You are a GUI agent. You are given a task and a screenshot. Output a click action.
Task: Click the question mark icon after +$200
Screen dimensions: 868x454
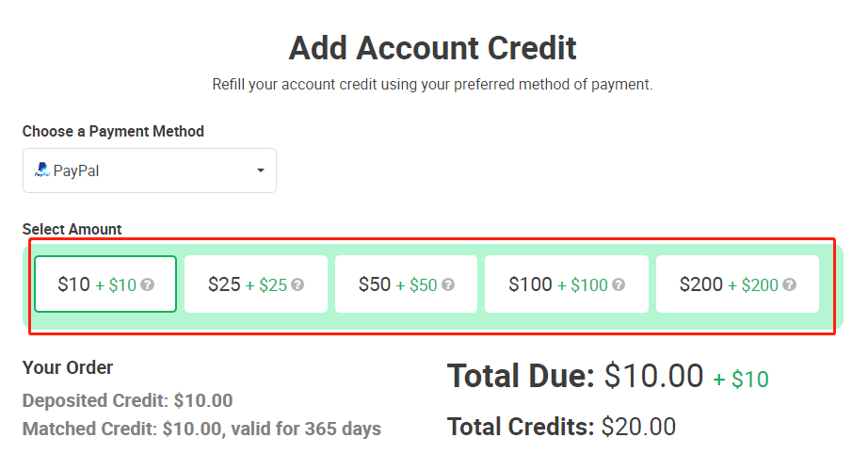[790, 284]
